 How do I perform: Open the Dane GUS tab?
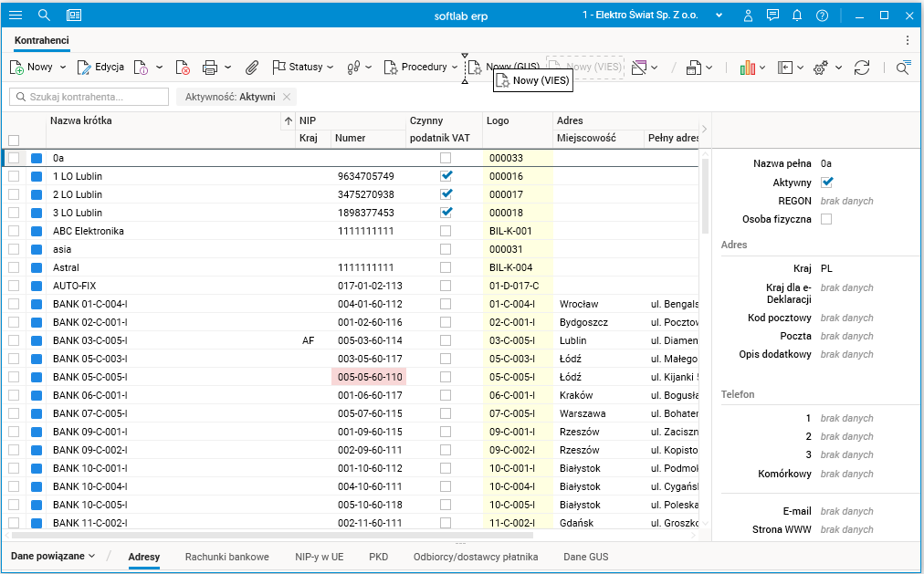click(x=585, y=556)
